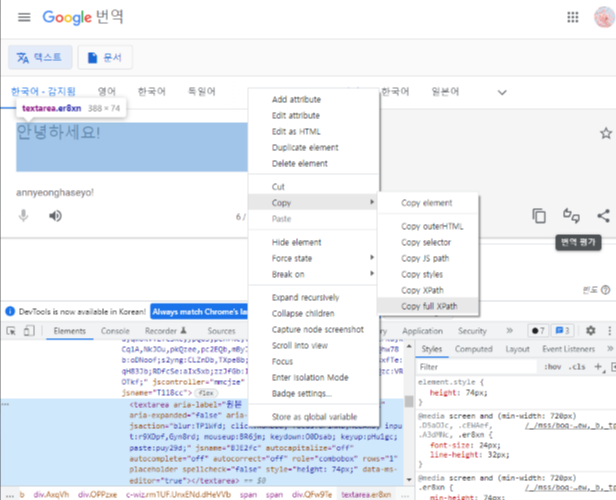The height and width of the screenshot is (500, 616).
Task: Click the Styles Filter input field
Action: tap(477, 366)
